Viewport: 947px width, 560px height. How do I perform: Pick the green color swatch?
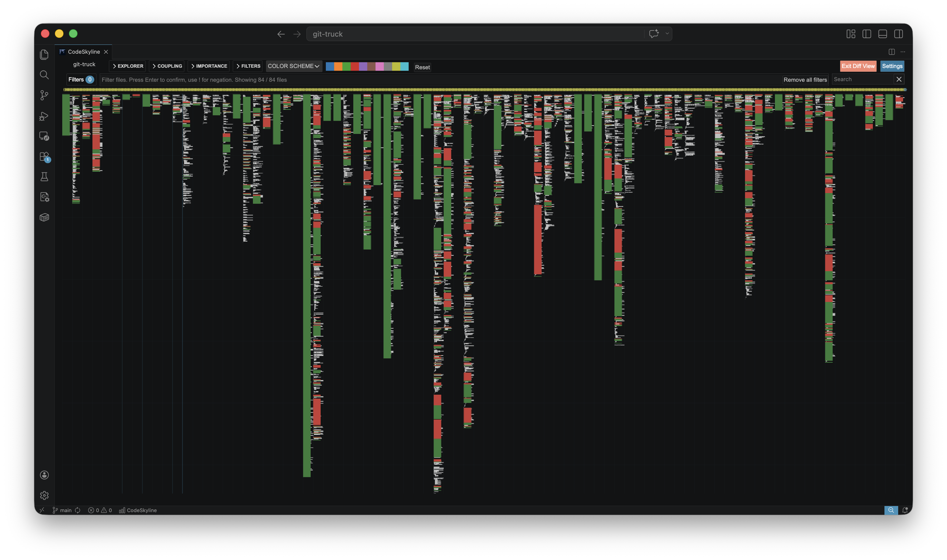pos(347,67)
